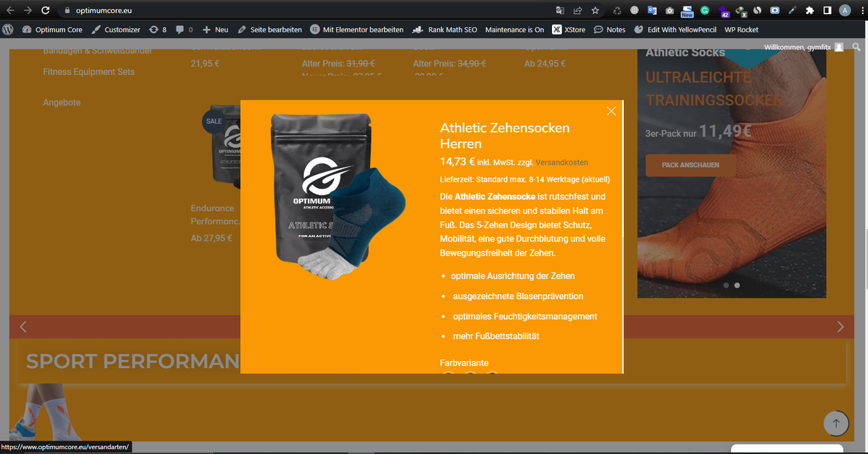Show next slide with right arrow

point(840,327)
